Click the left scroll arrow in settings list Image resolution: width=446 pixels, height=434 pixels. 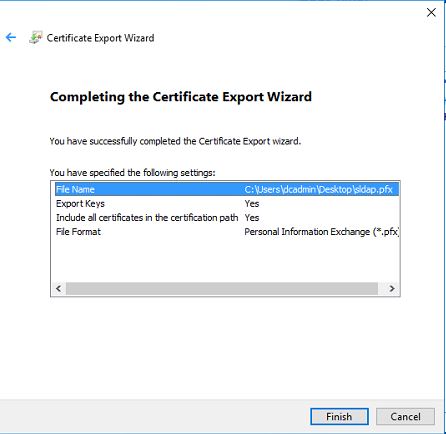59,288
